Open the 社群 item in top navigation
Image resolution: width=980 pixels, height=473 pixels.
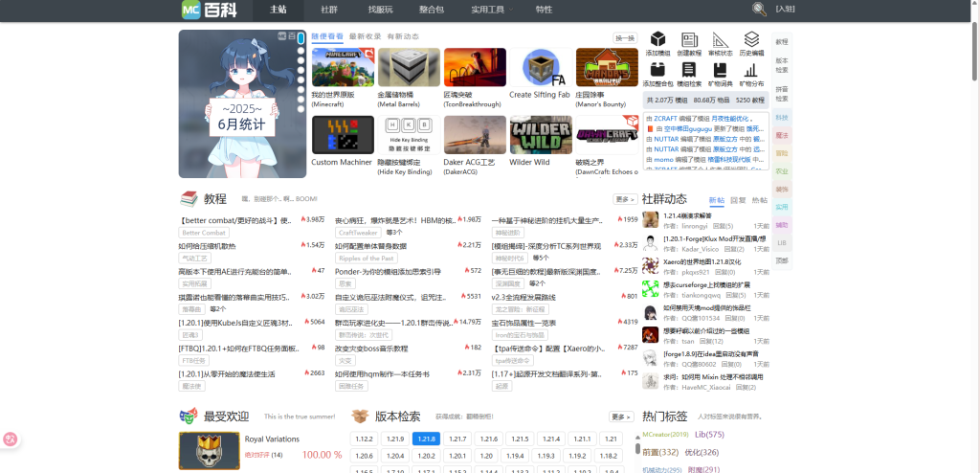click(x=329, y=10)
